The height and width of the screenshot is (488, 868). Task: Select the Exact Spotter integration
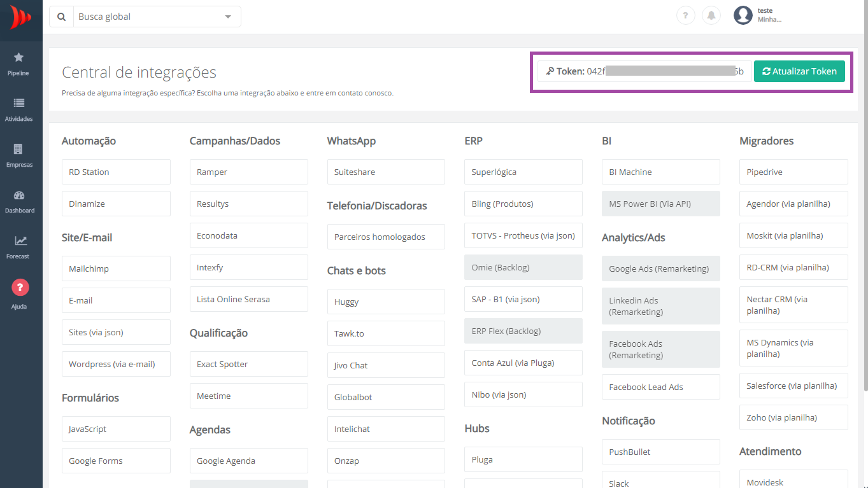(x=249, y=364)
